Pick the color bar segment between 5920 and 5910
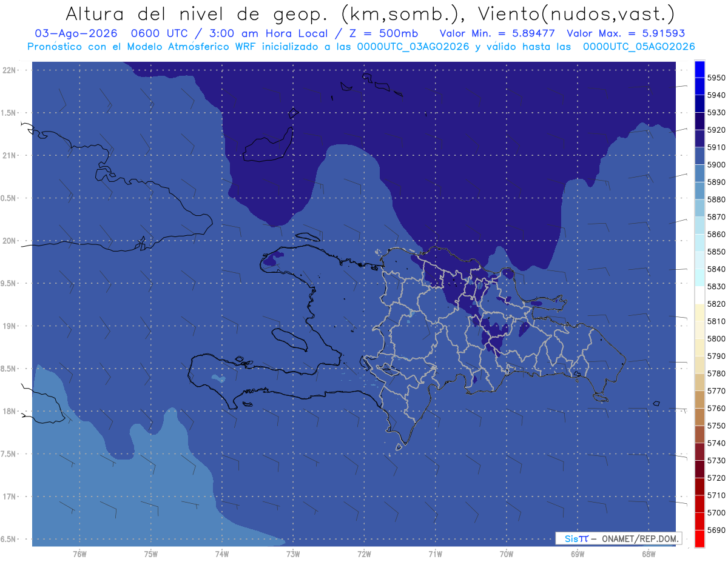The height and width of the screenshot is (562, 728). pos(699,139)
